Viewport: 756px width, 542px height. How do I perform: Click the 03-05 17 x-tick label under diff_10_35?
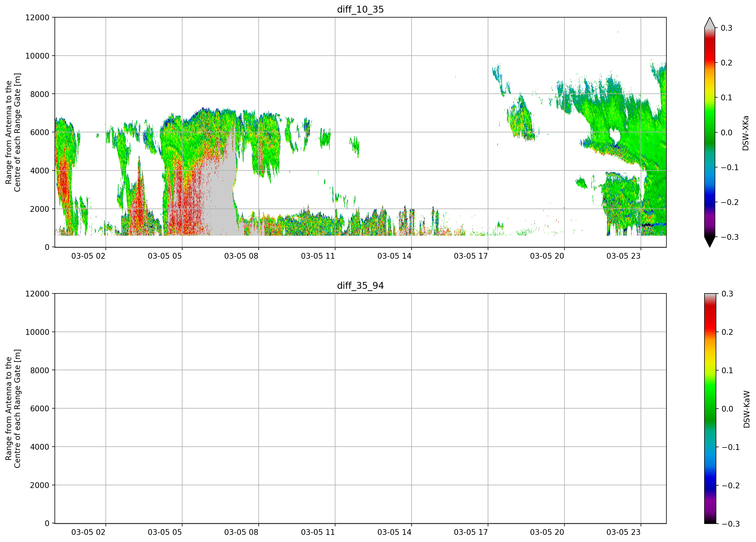[x=471, y=256]
